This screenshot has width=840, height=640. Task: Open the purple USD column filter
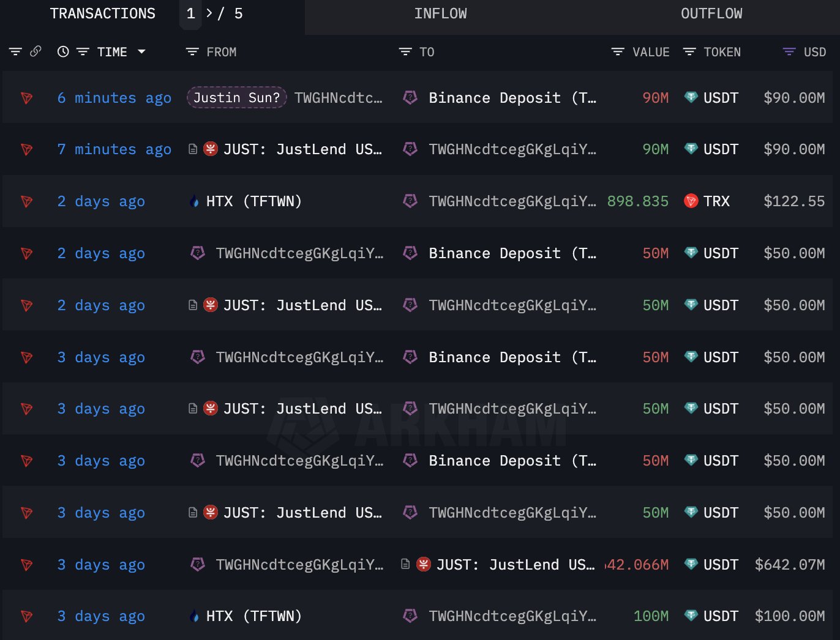[x=789, y=52]
